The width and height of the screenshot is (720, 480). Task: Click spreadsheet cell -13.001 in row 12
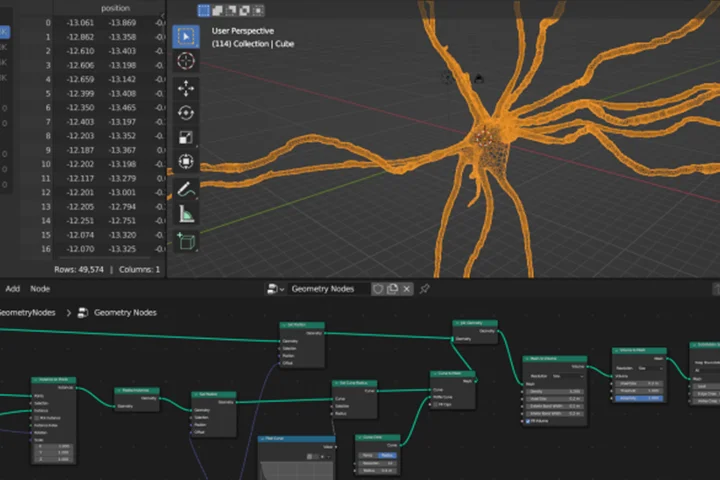[122, 192]
